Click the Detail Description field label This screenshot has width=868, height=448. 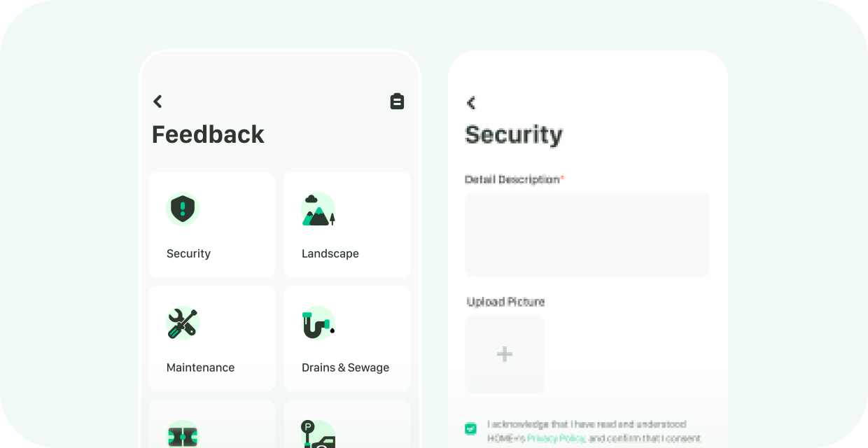click(514, 180)
